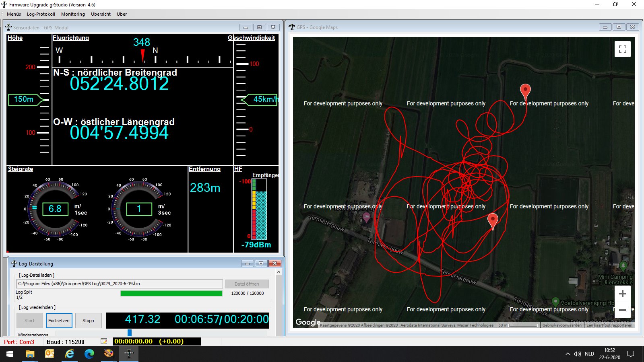Click scroll-up arrow in Log-Darstellung panel
The width and height of the screenshot is (644, 362).
click(x=279, y=272)
